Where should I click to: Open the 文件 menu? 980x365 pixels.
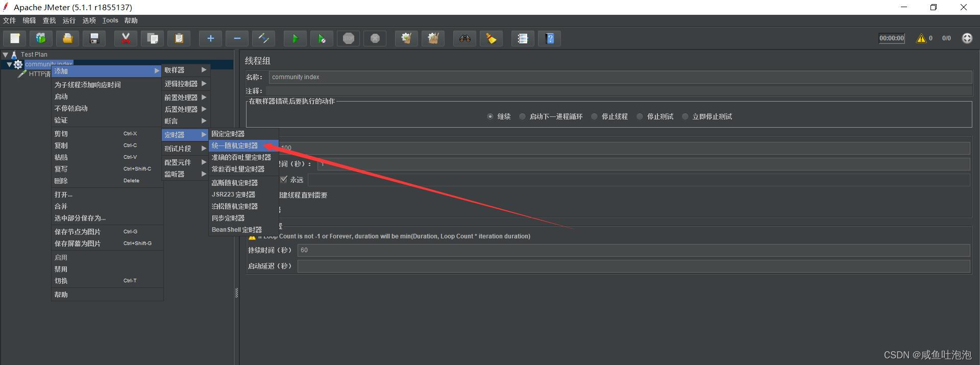pyautogui.click(x=9, y=20)
